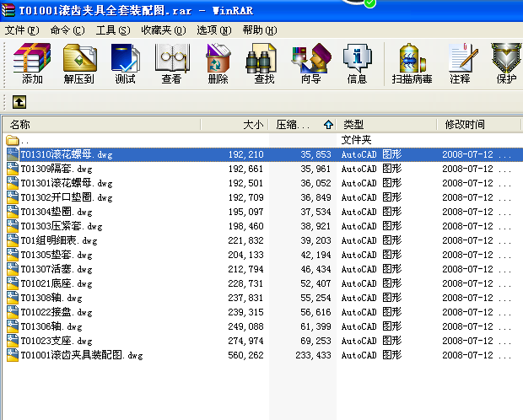This screenshot has height=420, width=523.
Task: Click the file icon of T01304垫圈.dwg
Action: click(13, 212)
